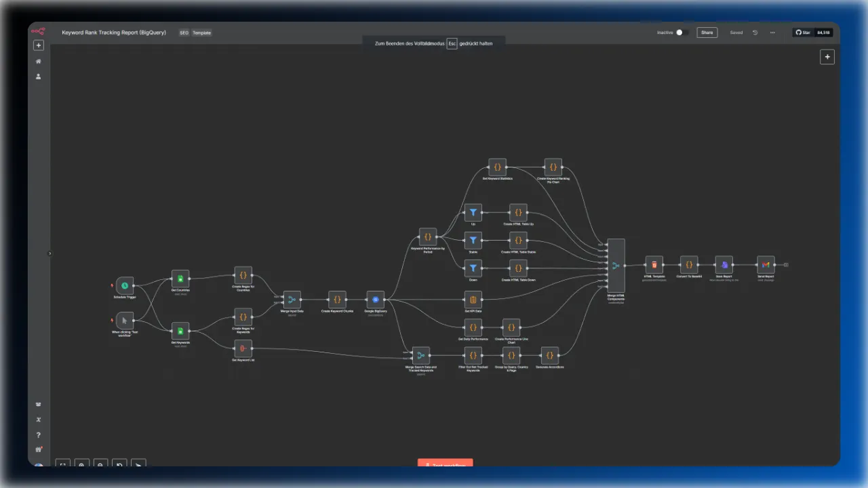Open Merge Search Data and Tracked Keywords node
This screenshot has height=488, width=868.
click(421, 355)
